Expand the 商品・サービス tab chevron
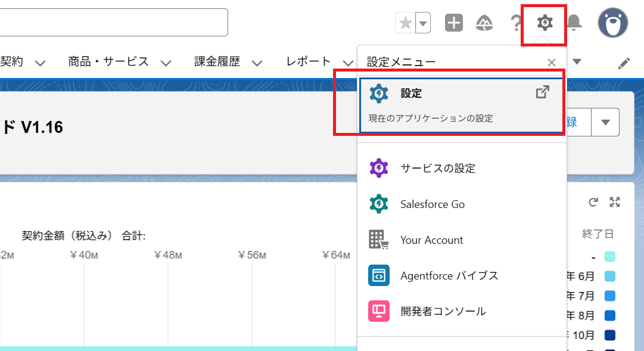The height and width of the screenshot is (351, 644). [166, 63]
